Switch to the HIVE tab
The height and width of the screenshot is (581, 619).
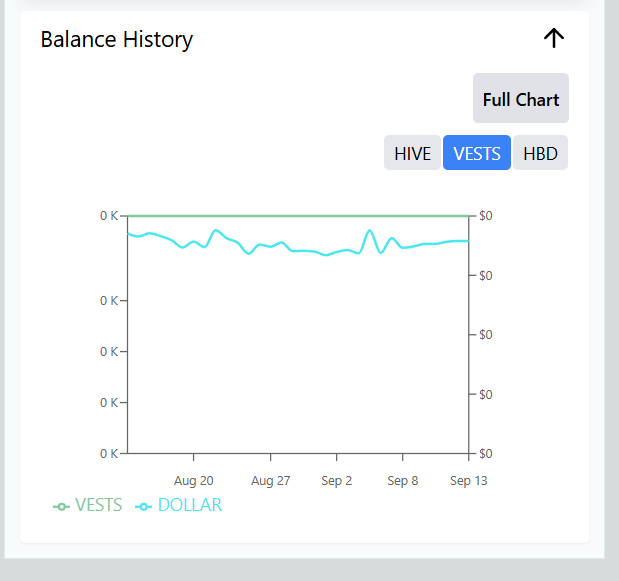tap(412, 153)
